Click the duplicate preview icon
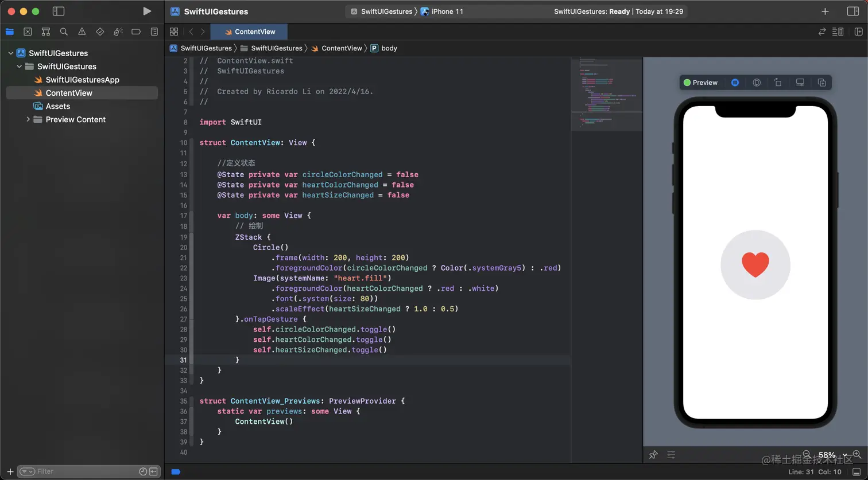This screenshot has width=868, height=480. pos(821,83)
